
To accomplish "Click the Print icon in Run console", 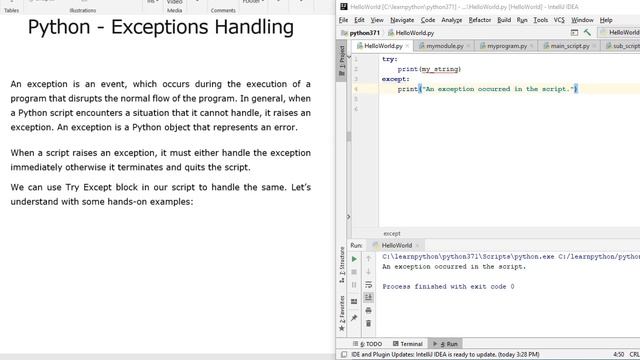I will click(x=369, y=311).
